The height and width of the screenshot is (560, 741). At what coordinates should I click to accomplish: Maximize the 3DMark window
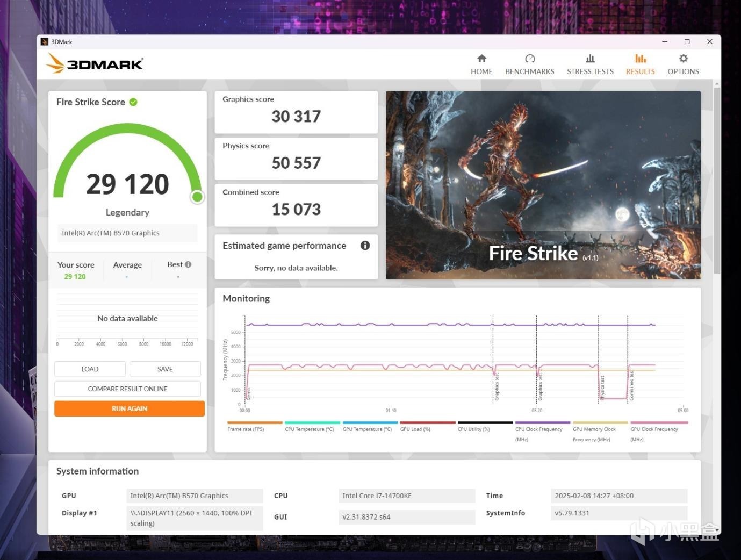[687, 42]
